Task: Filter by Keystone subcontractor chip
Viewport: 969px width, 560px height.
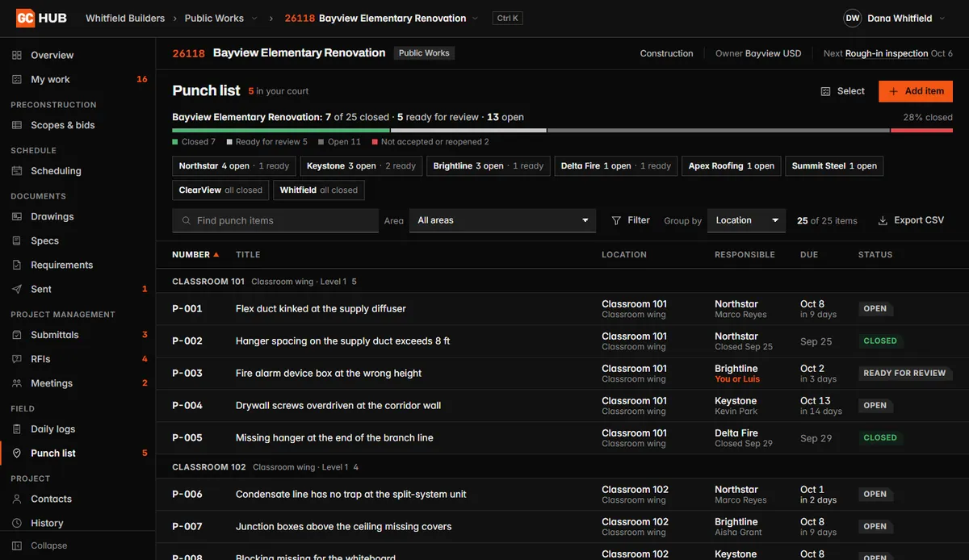Action: click(x=362, y=166)
